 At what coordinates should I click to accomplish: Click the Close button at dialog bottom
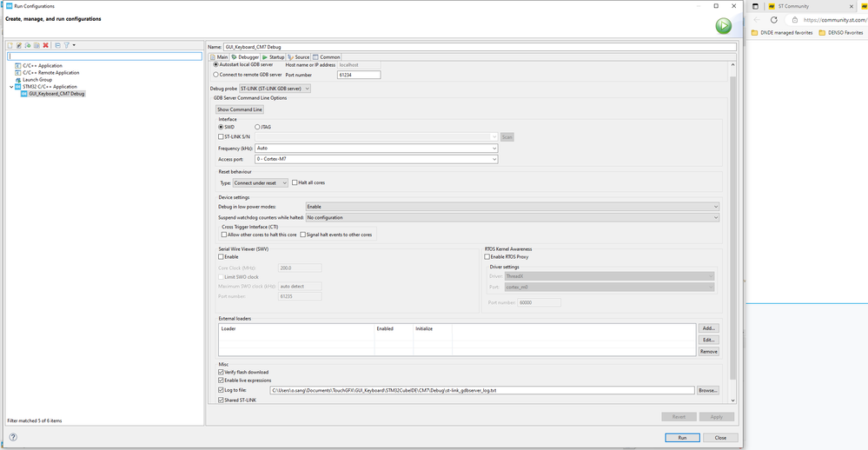[720, 437]
